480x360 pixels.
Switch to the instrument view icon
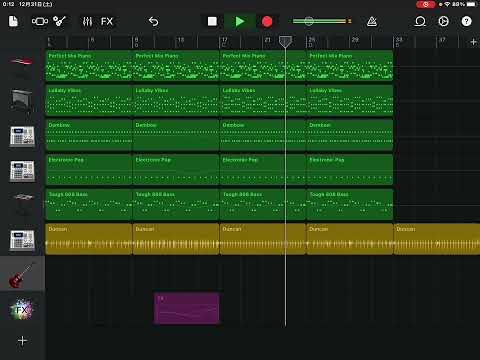coord(60,22)
